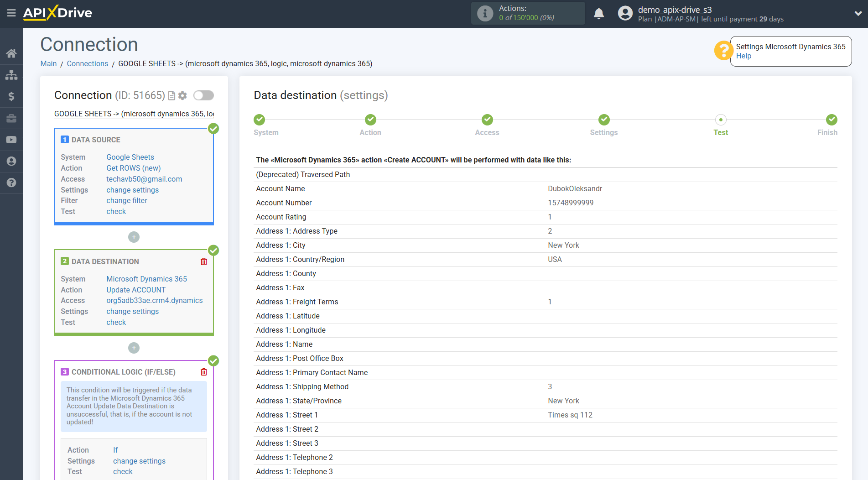Click Microsoft Dynamics 365 system link
868x480 pixels.
pos(146,279)
